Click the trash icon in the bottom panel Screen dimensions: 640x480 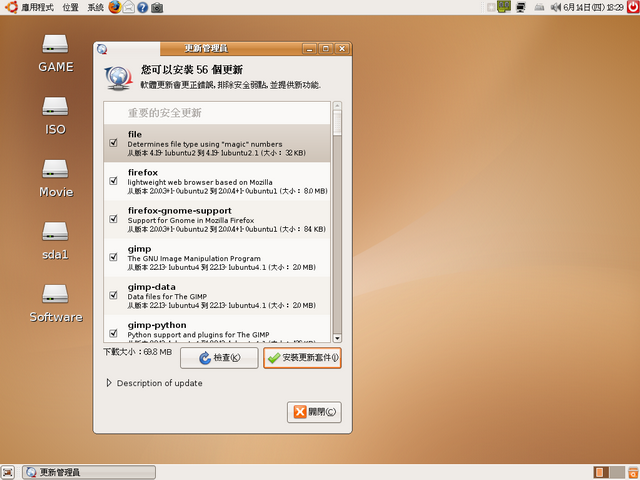pos(633,472)
